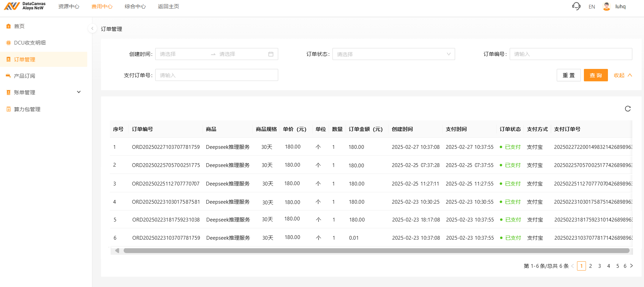This screenshot has height=287, width=644.
Task: Focus the 订单编号 input field
Action: click(570, 54)
